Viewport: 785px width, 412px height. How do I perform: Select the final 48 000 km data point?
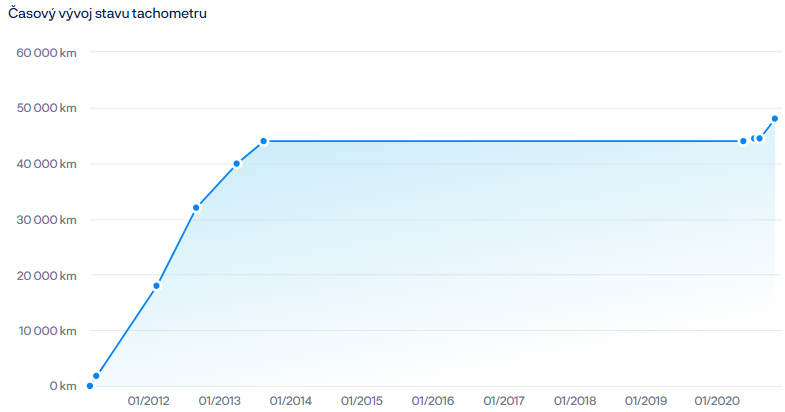(775, 119)
